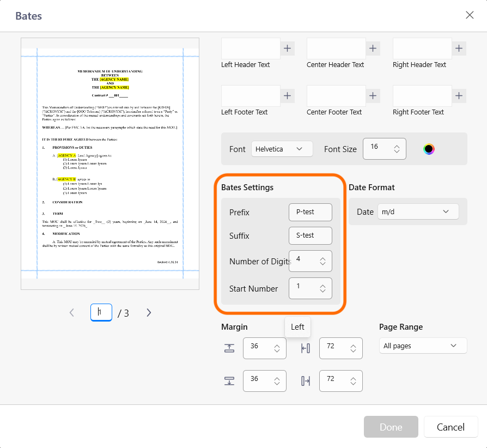This screenshot has width=487, height=448.
Task: Click the plus beside Left Footer Text
Action: (287, 96)
